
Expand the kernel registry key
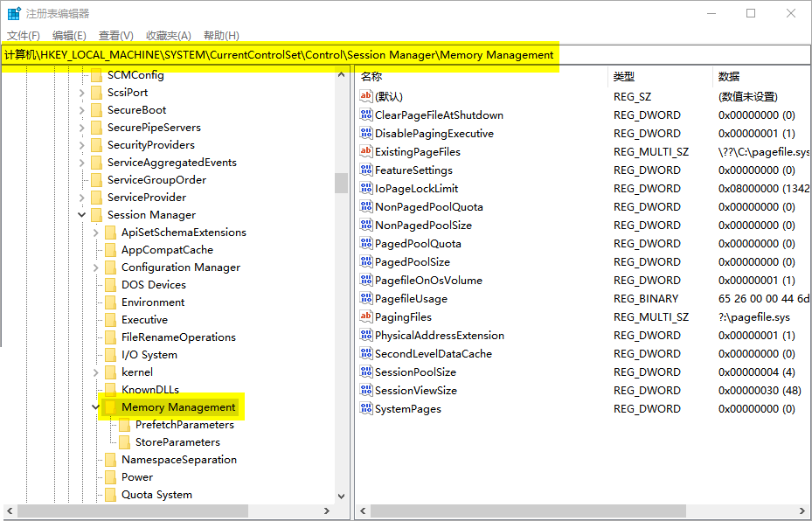tap(96, 372)
